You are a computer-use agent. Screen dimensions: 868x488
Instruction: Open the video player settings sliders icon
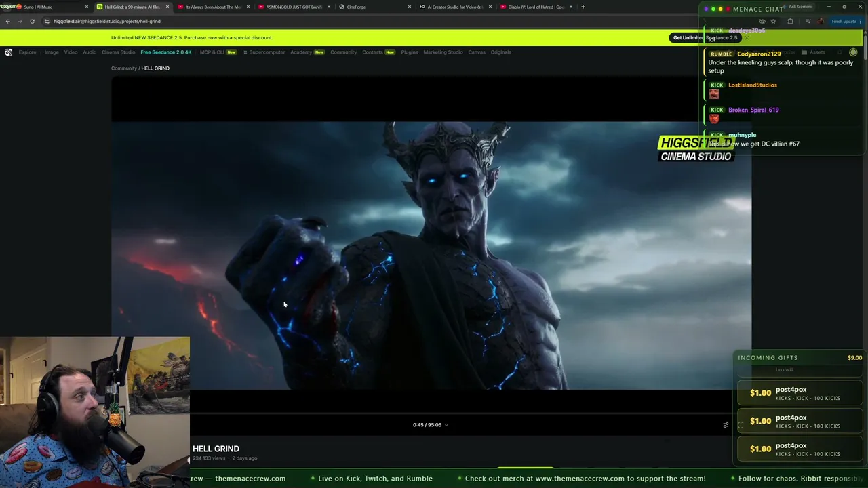pyautogui.click(x=726, y=425)
